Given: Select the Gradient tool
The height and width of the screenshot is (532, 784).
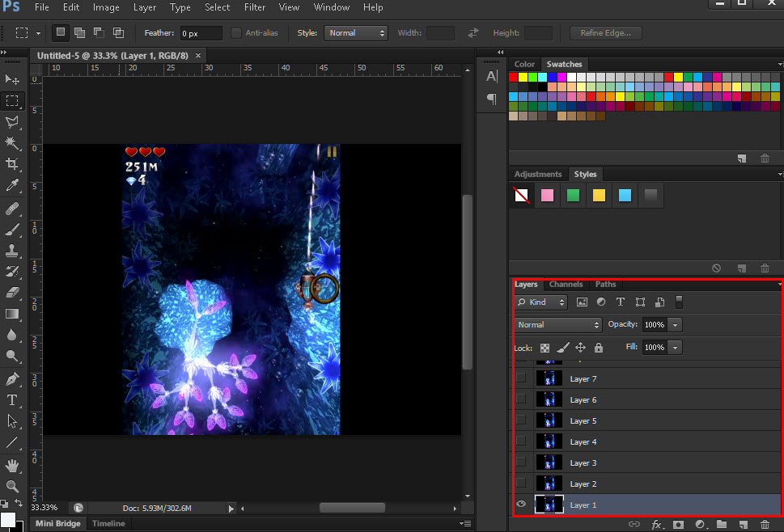Looking at the screenshot, I should (x=12, y=314).
